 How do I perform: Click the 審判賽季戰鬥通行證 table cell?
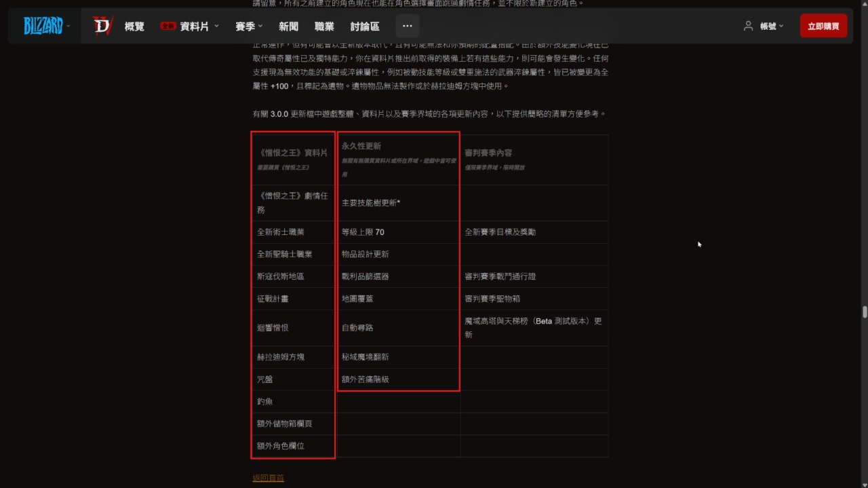click(500, 277)
